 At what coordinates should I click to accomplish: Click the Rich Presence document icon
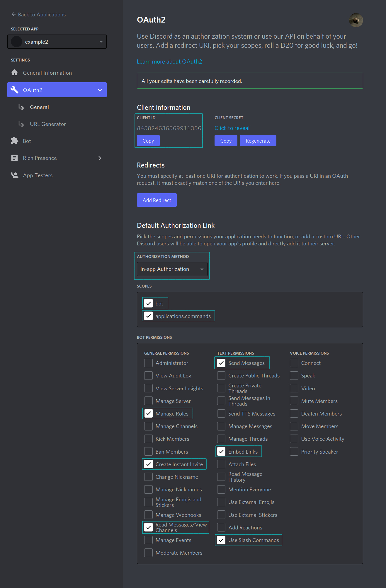pyautogui.click(x=14, y=158)
